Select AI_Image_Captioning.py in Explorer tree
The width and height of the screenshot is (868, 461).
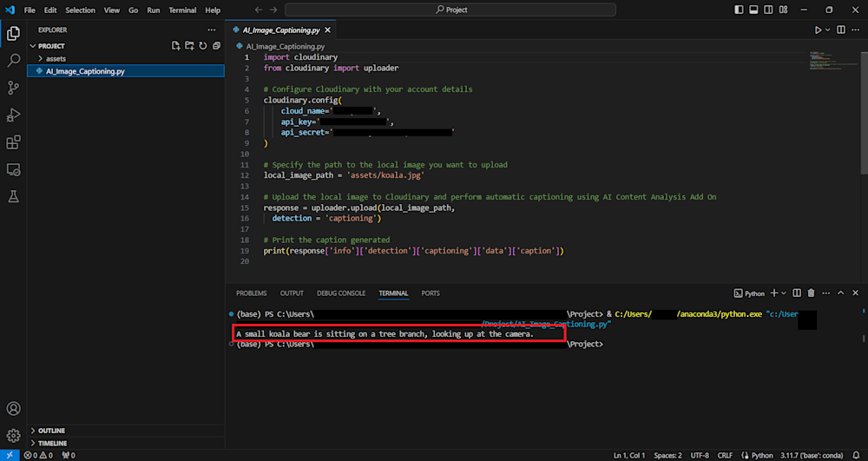pyautogui.click(x=126, y=71)
